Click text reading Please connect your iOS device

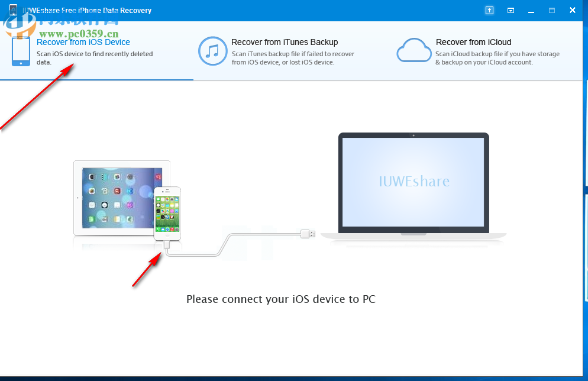click(281, 299)
